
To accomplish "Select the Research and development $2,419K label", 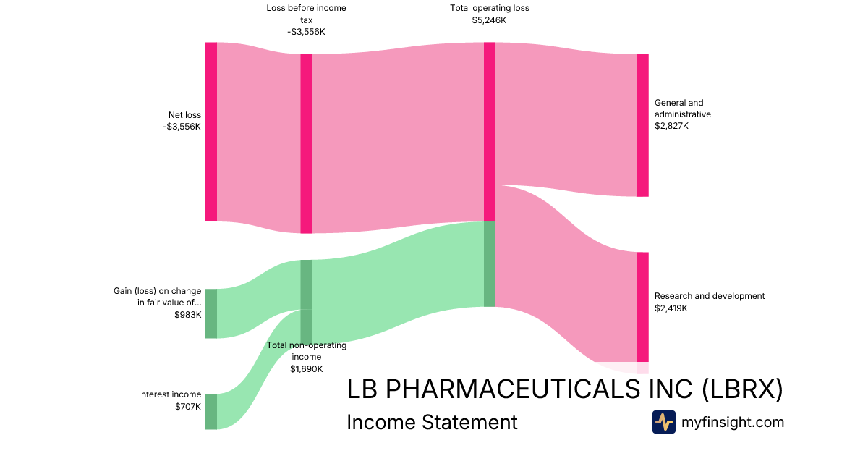I will [x=709, y=302].
